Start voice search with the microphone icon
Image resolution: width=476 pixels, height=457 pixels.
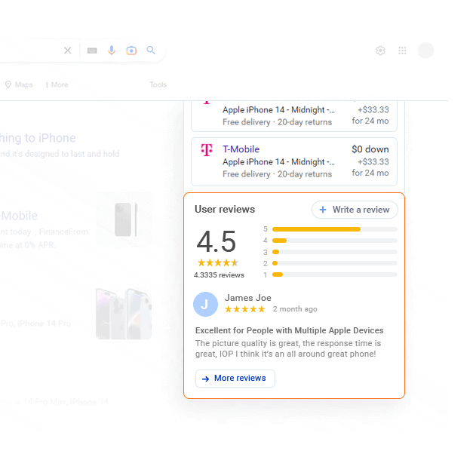[x=112, y=51]
